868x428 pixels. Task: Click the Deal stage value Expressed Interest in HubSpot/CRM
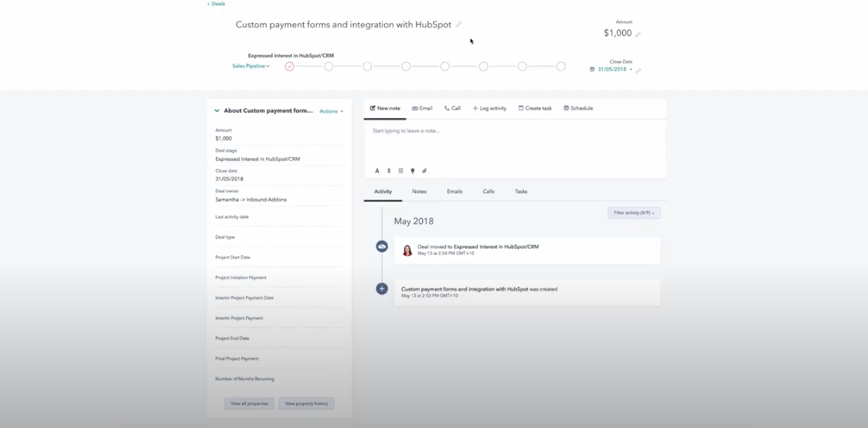point(257,159)
